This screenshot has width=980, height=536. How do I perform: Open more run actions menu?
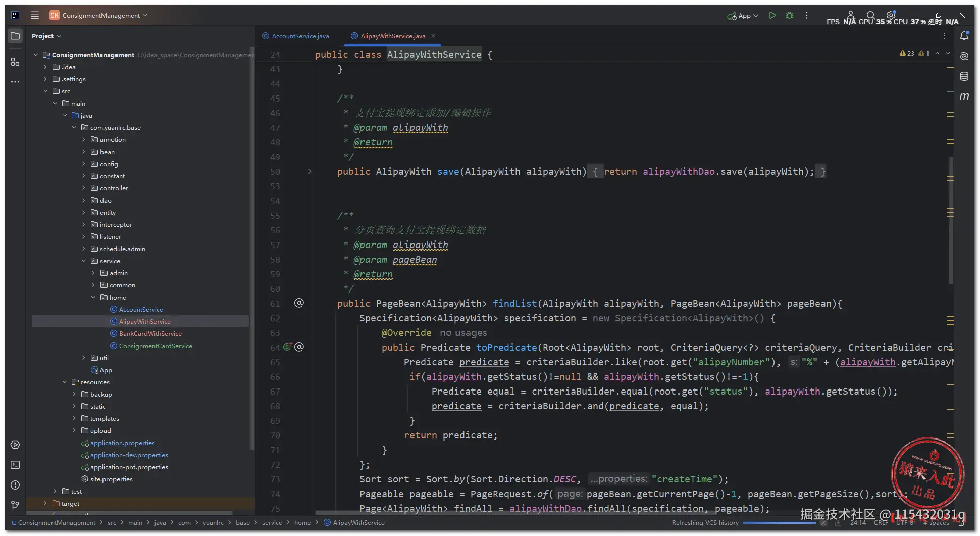[x=807, y=15]
